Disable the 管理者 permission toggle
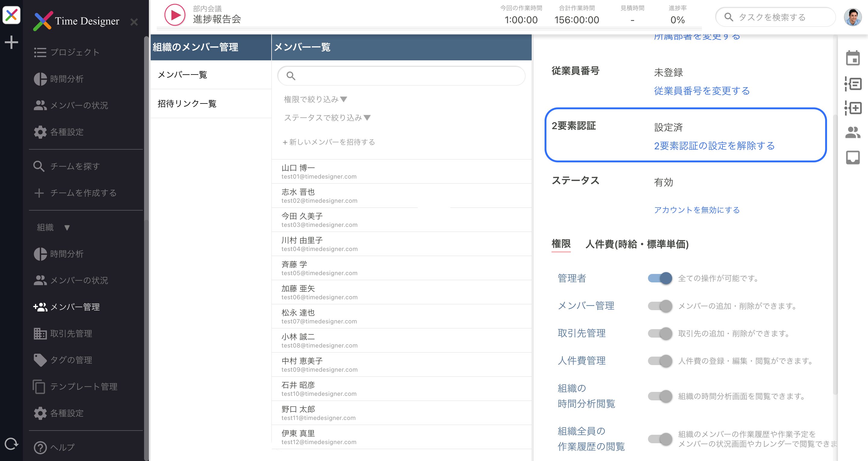Image resolution: width=868 pixels, height=461 pixels. [660, 278]
